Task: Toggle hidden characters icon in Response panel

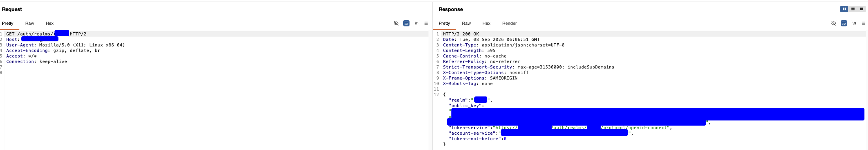Action: 834,23
